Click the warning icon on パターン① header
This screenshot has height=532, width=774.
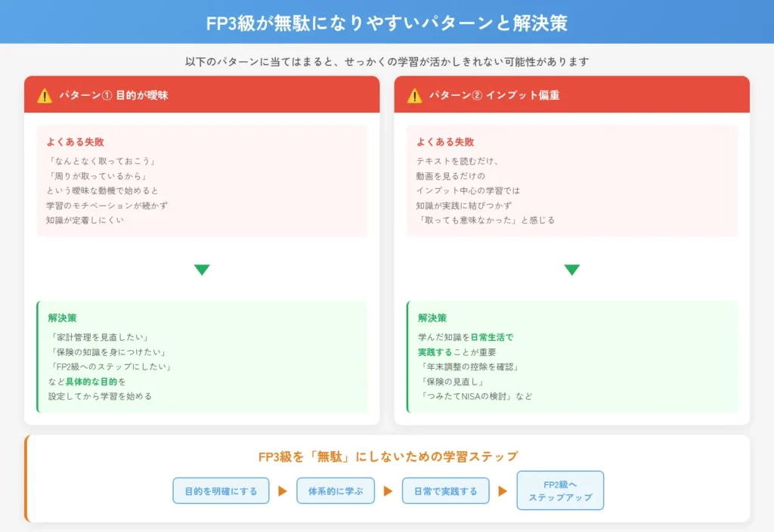point(44,94)
